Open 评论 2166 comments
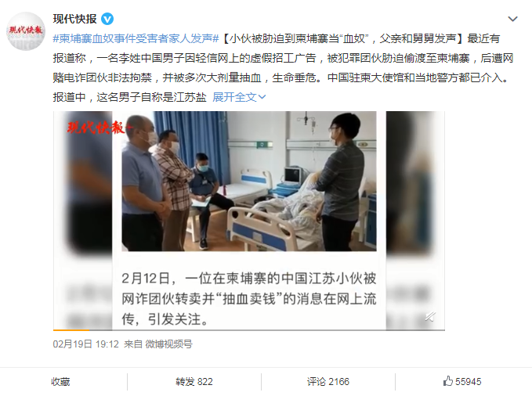Image resolution: width=532 pixels, height=396 pixels. point(328,382)
